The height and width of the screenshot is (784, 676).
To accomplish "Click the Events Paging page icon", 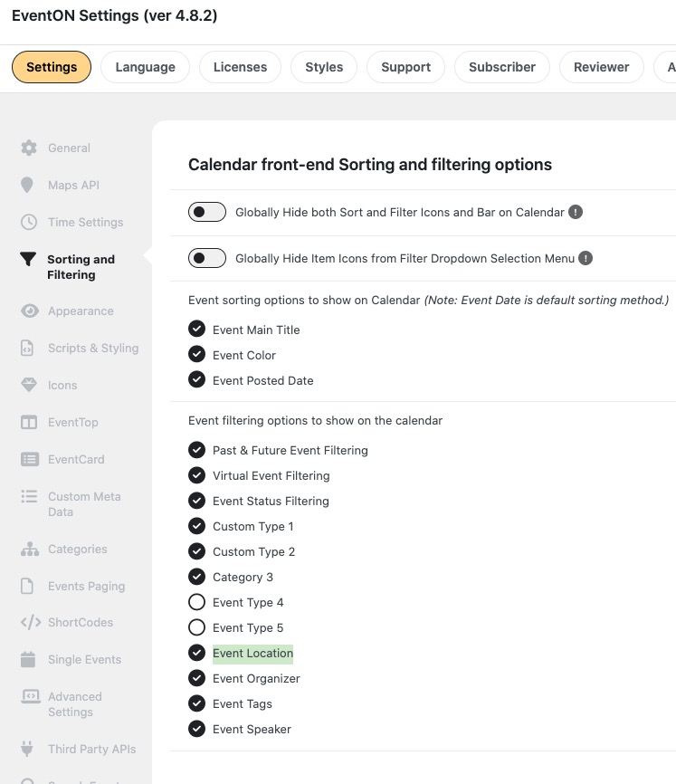I will coord(27,586).
